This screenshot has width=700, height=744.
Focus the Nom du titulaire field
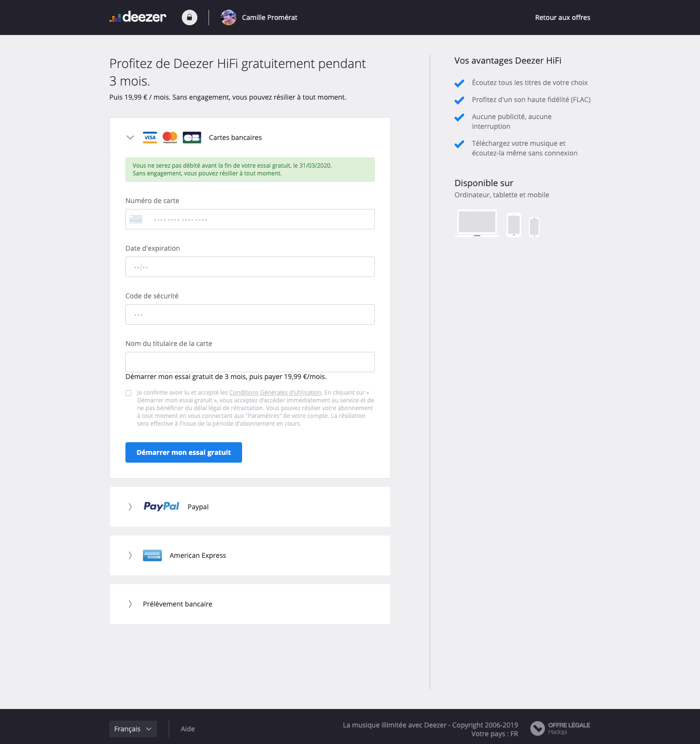point(250,362)
